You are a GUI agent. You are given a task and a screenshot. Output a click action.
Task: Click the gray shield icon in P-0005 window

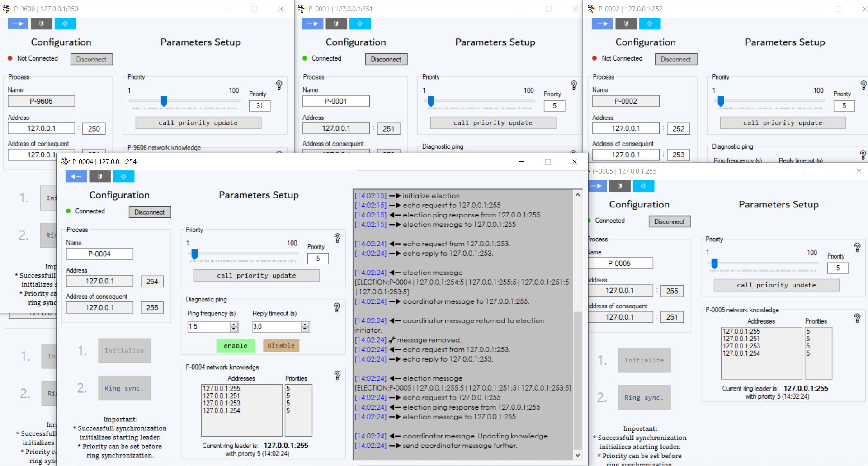tap(620, 186)
